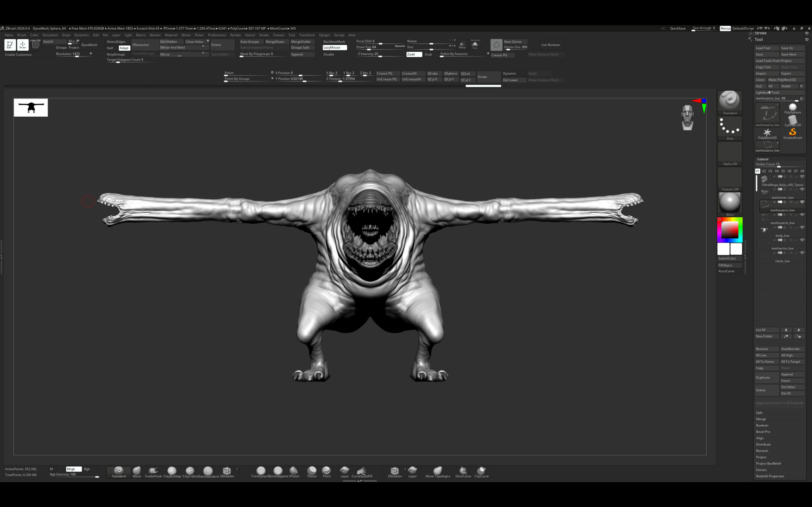Viewport: 812px width, 507px height.
Task: Select the ClayBuildup brush
Action: (x=172, y=472)
